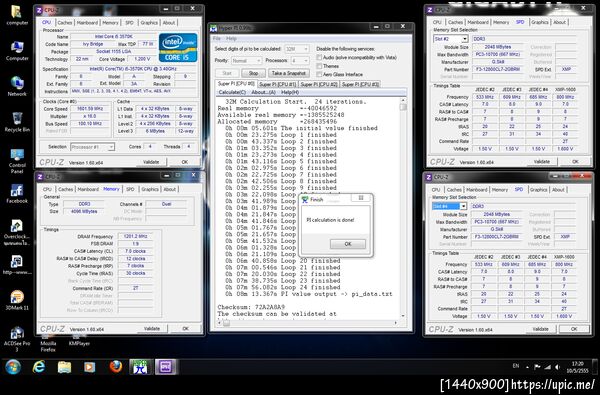The image size is (600, 395).
Task: Enable the Audio service disable checkbox
Action: tap(319, 57)
